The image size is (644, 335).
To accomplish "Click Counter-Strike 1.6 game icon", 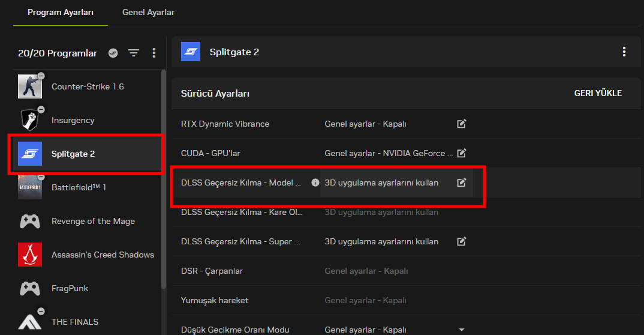I will [x=30, y=86].
